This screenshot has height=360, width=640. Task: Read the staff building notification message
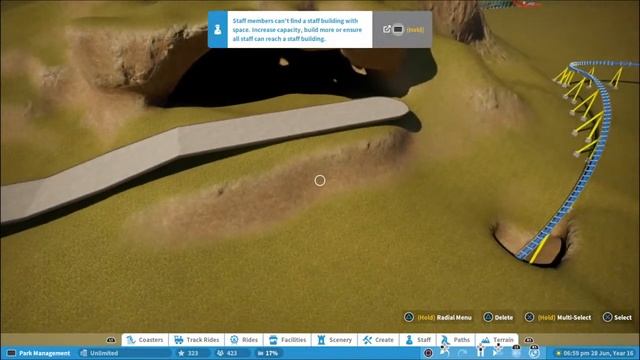(x=297, y=29)
